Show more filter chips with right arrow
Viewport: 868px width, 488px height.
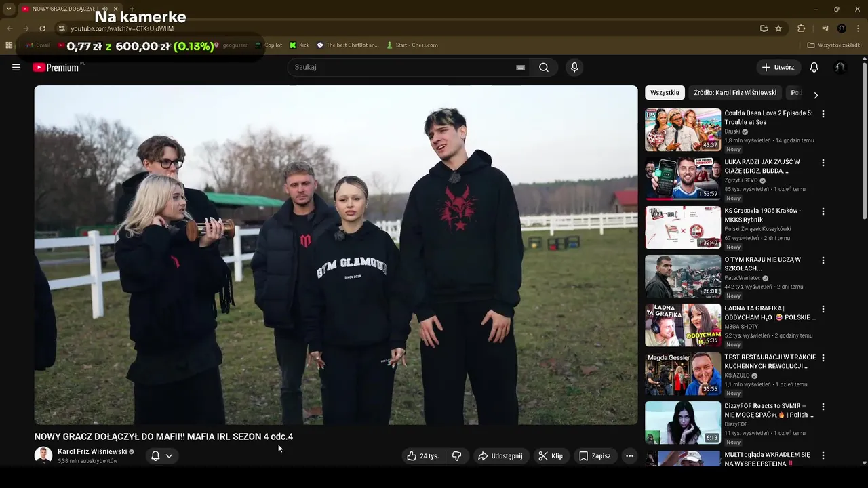816,96
